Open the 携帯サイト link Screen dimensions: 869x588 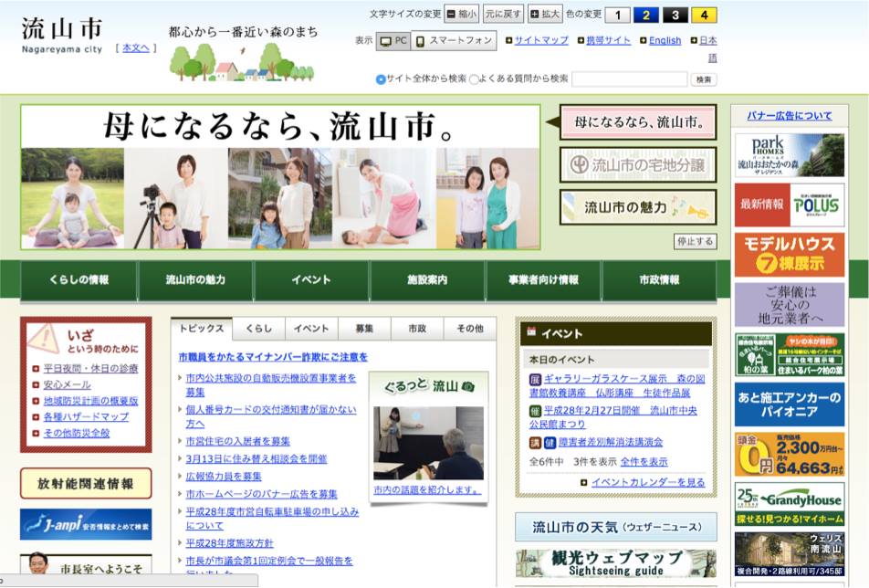(608, 40)
